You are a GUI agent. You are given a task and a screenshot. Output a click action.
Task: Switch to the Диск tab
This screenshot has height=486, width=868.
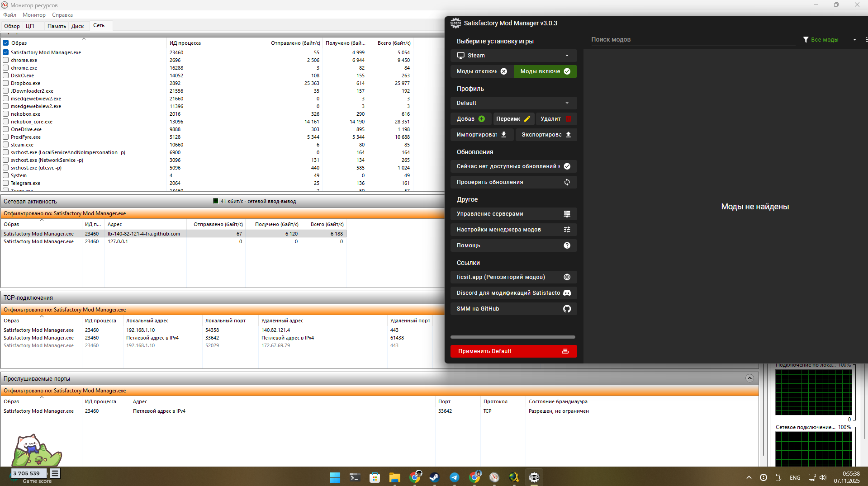pos(78,26)
